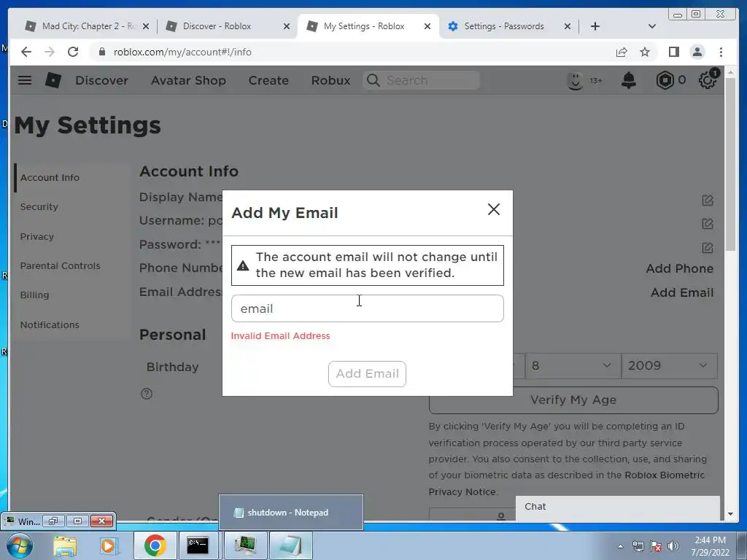Click the Add Email dialog button
Screen dimensions: 747x560
[368, 374]
